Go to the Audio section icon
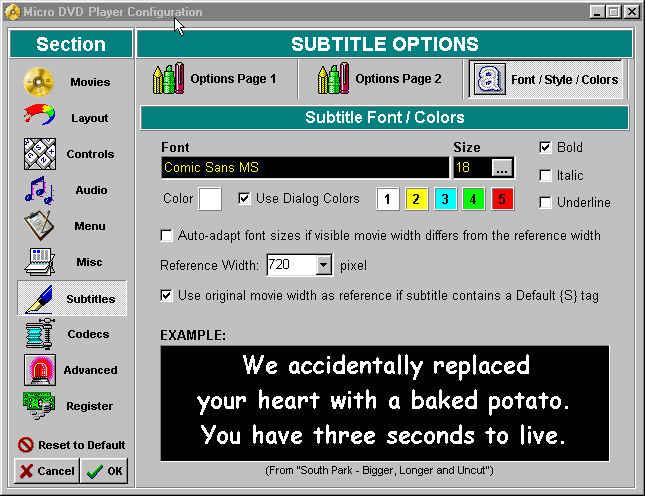This screenshot has width=645, height=496. [39, 190]
